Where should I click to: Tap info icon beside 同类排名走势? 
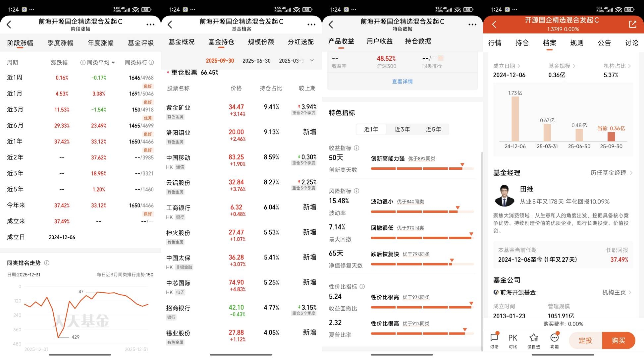[x=47, y=263]
